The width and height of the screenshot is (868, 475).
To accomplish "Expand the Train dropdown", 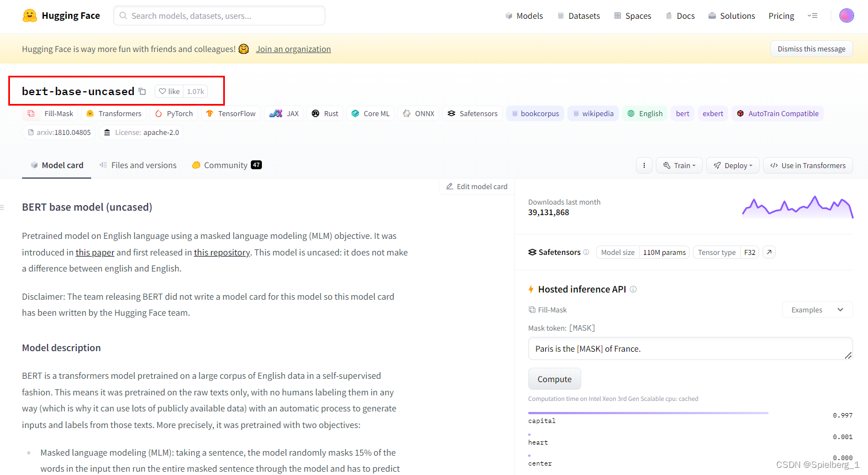I will pyautogui.click(x=679, y=165).
